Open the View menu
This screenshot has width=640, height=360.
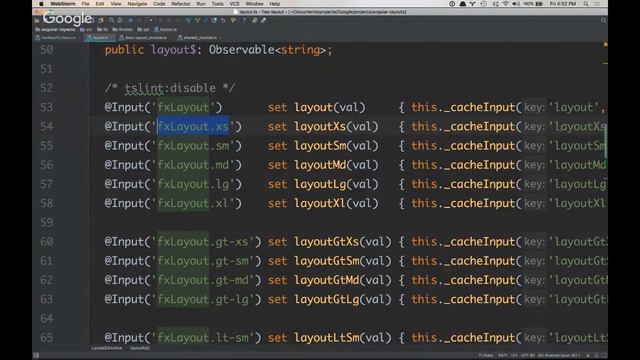(116, 4)
